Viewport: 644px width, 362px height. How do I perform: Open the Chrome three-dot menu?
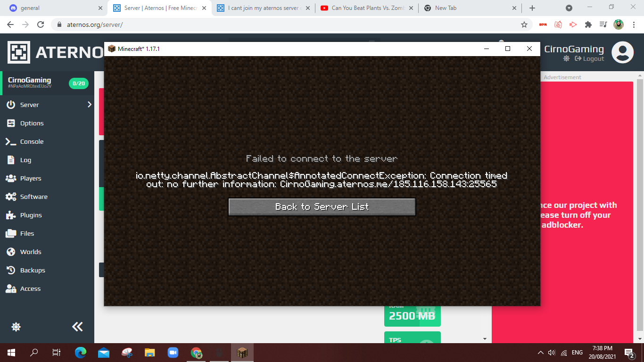(x=633, y=25)
